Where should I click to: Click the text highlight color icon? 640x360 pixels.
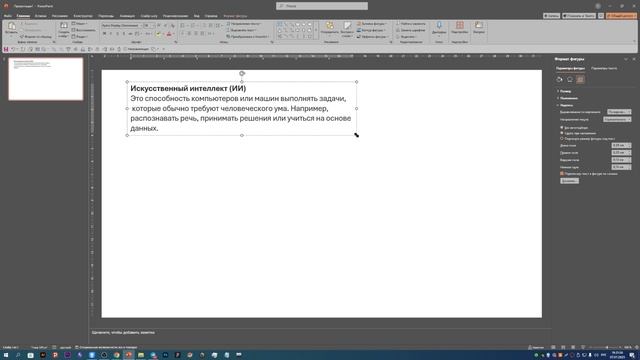(158, 34)
